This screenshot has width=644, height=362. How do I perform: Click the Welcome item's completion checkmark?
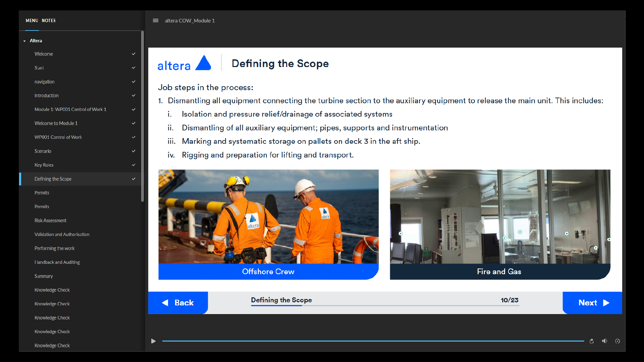(133, 54)
